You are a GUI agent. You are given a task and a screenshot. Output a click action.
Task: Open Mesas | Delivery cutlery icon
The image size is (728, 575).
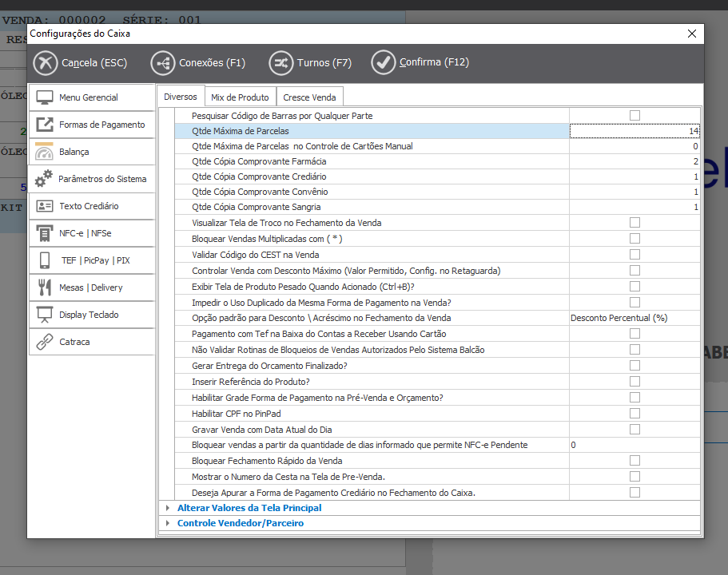pyautogui.click(x=45, y=287)
